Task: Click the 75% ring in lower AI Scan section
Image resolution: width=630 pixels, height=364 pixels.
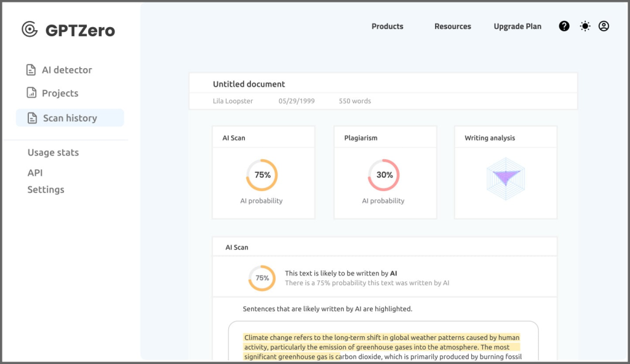Action: click(262, 278)
